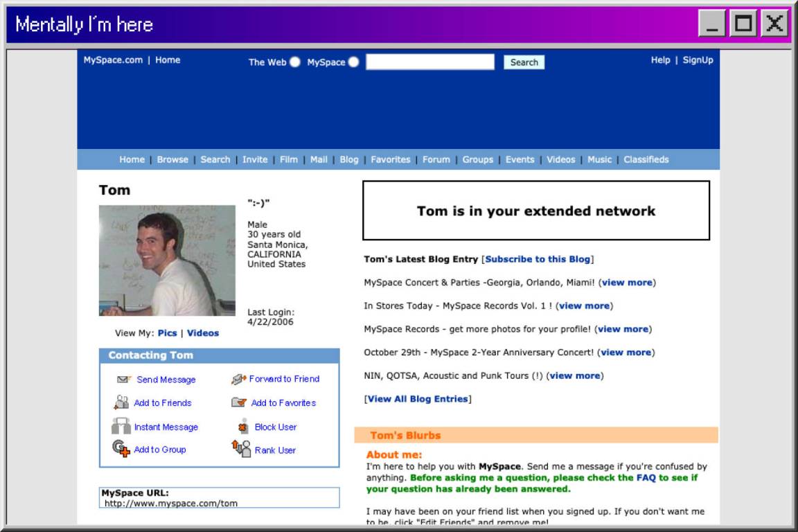
Task: Click Subscribe to this Blog link
Action: point(538,259)
